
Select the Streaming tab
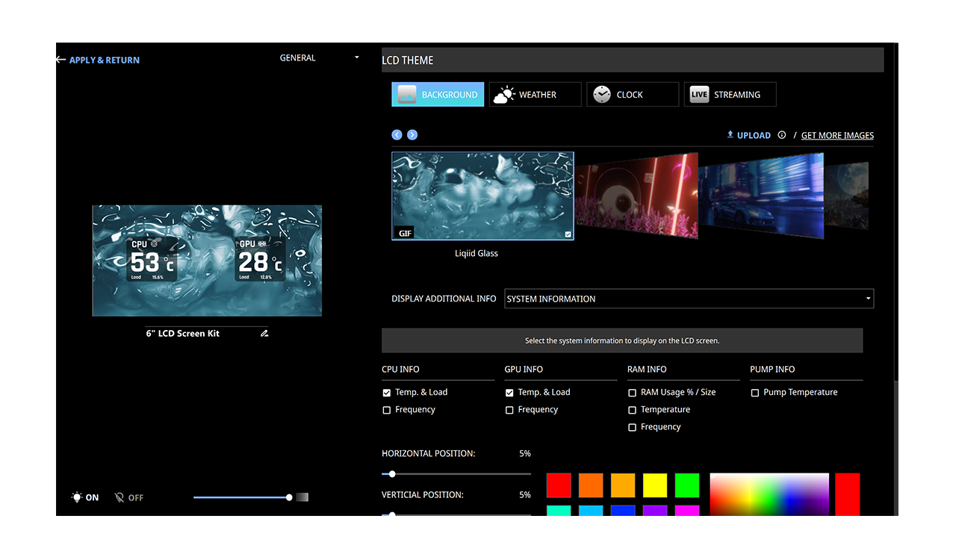click(730, 95)
